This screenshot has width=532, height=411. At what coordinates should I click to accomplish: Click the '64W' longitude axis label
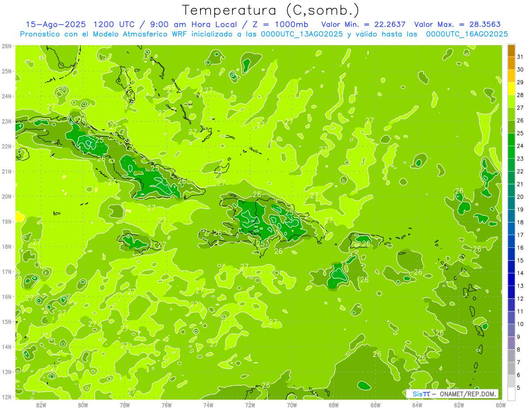point(417,405)
